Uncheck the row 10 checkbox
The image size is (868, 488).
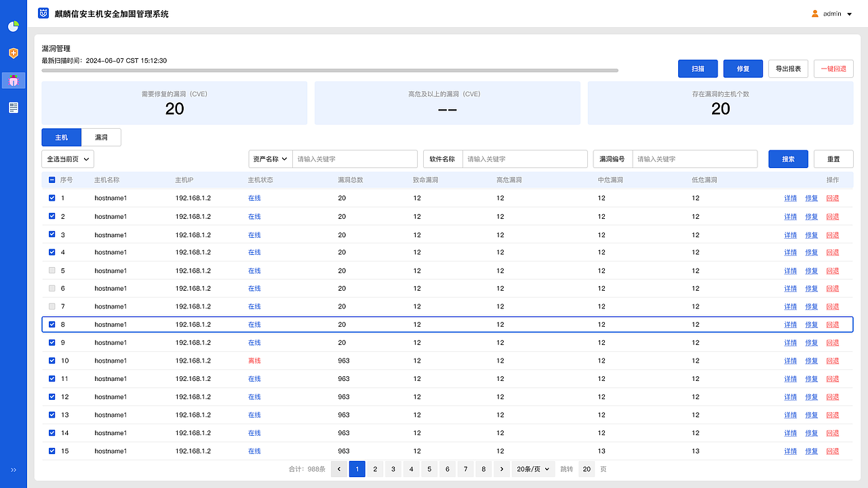[x=52, y=361]
